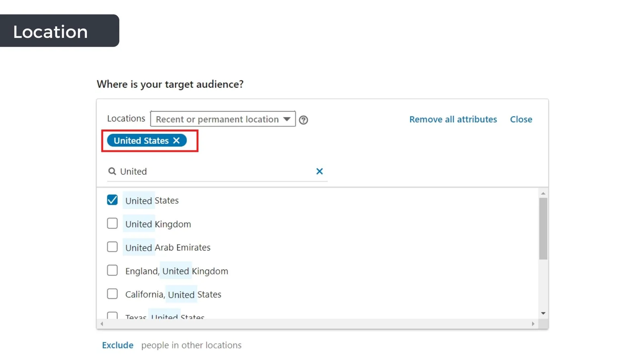Viewport: 643px width, 364px height.
Task: Focus the location search field
Action: click(217, 172)
